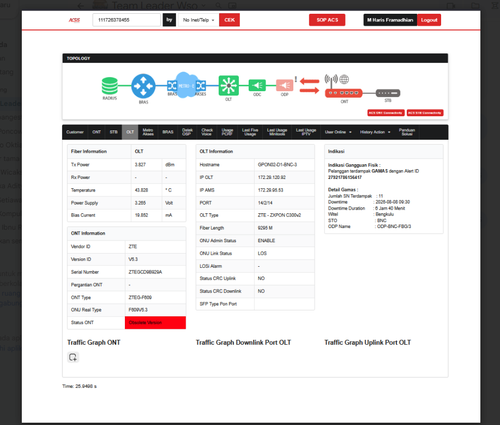Click the ONT serial number value
Viewport: 500px width, 425px height.
click(x=145, y=272)
